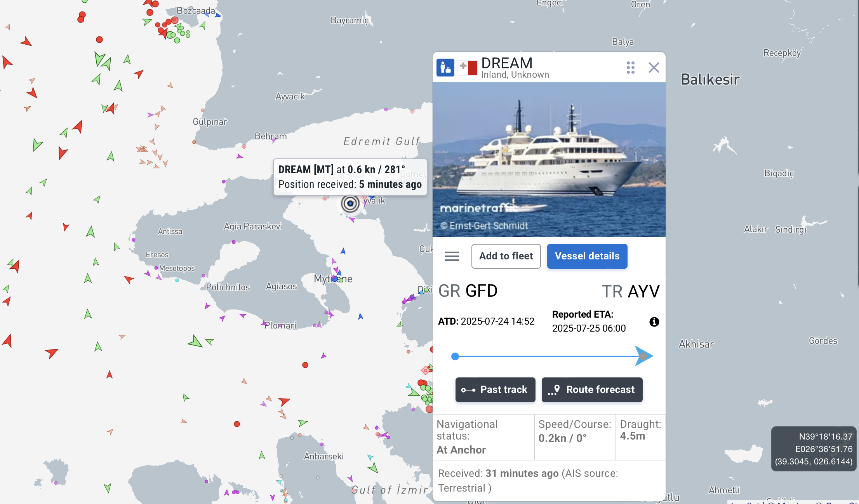Click the TR AYV destination port link

[630, 292]
